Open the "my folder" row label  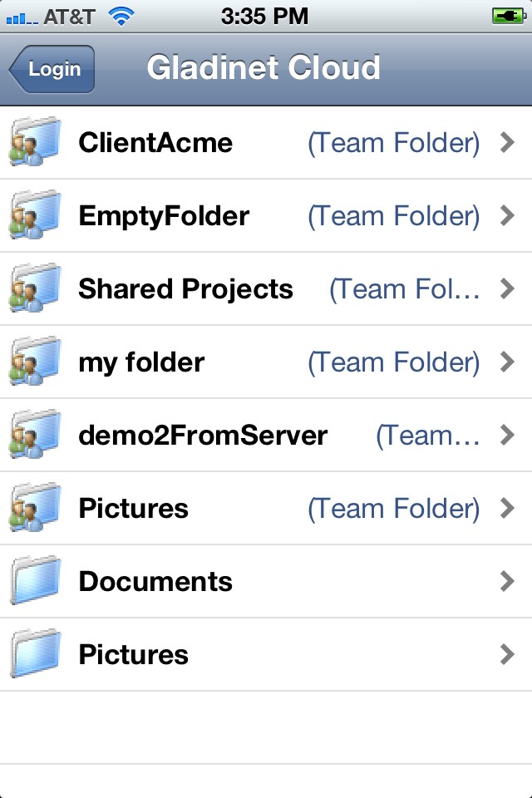pos(141,362)
